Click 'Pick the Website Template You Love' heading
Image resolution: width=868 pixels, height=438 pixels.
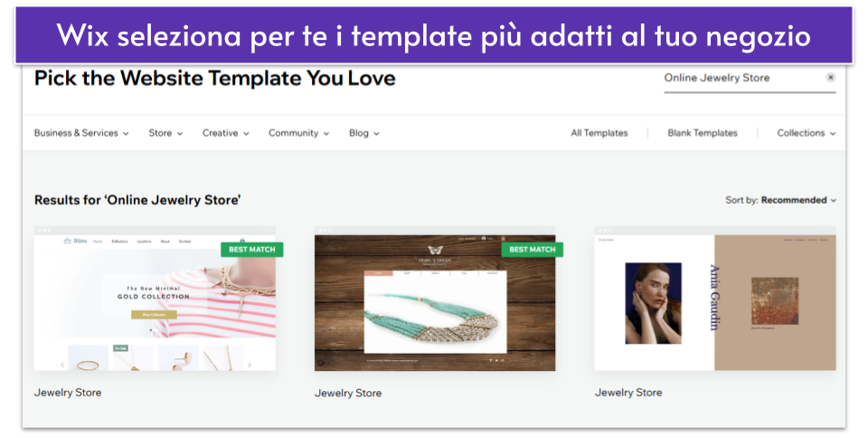tap(215, 78)
